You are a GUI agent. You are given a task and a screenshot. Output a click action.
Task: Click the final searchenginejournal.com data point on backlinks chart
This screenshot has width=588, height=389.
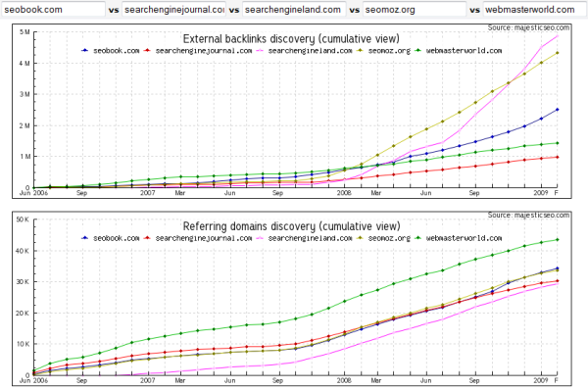558,157
